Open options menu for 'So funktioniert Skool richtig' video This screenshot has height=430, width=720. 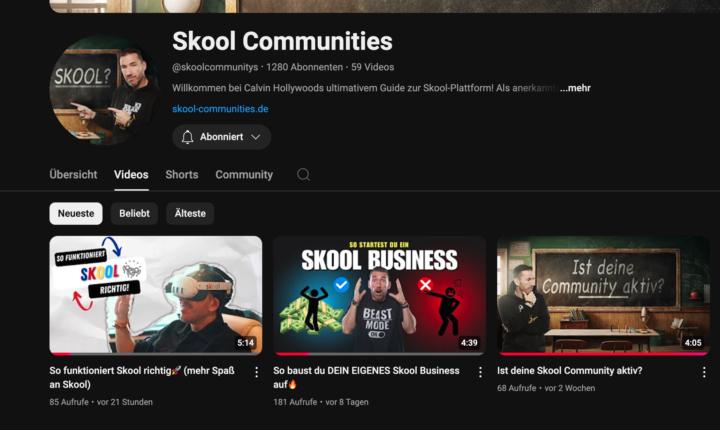(x=256, y=372)
